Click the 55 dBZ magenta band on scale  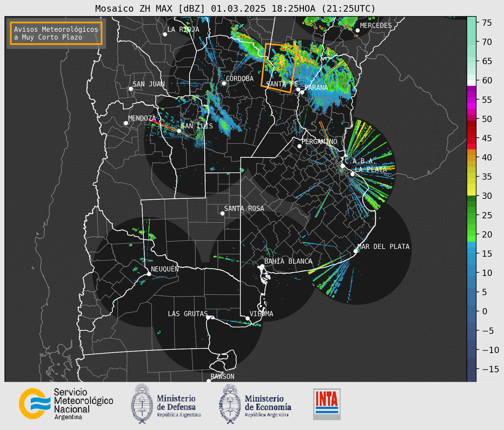[x=471, y=100]
